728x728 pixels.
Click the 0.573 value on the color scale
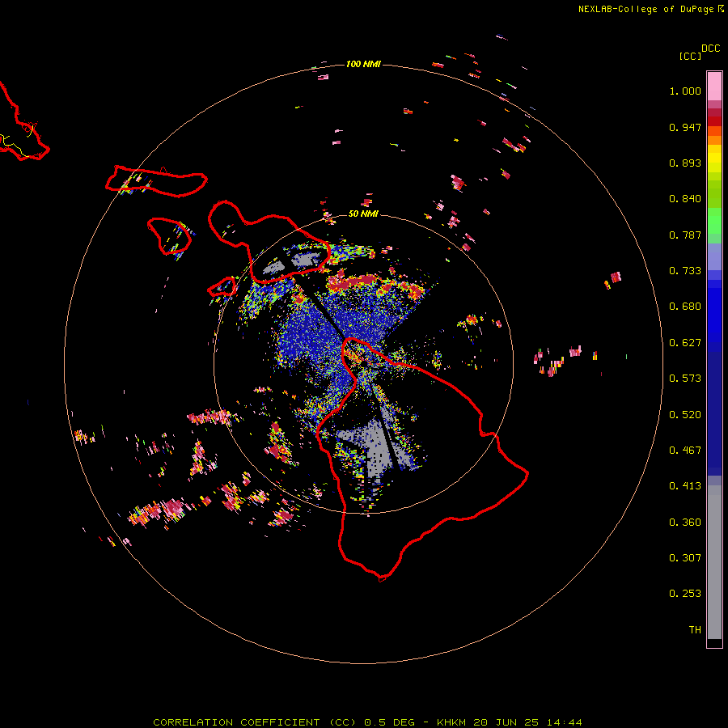click(x=685, y=379)
